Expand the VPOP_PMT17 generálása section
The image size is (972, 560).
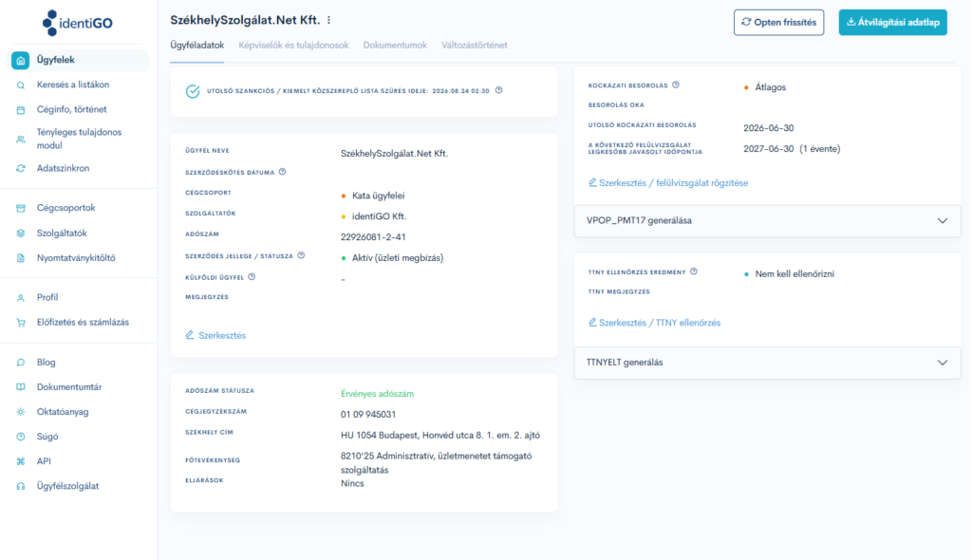coord(767,221)
